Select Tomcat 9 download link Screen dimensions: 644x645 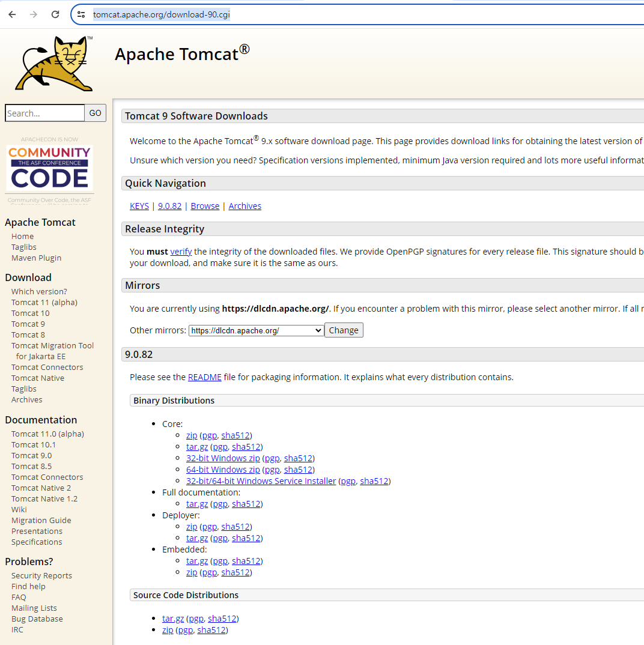point(28,324)
